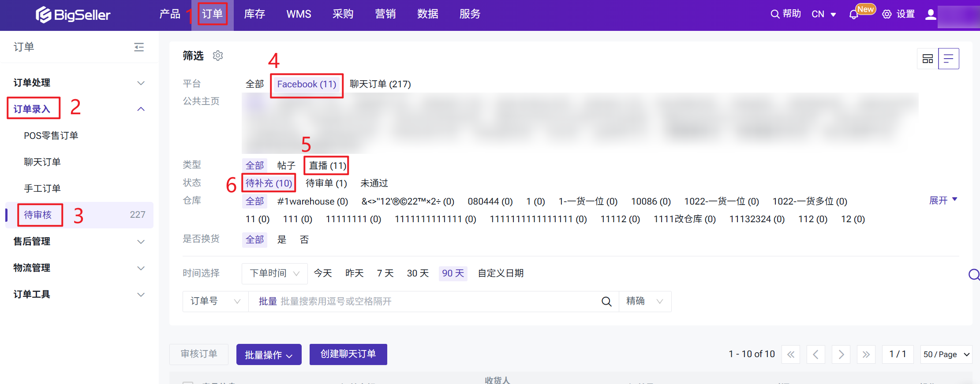This screenshot has width=980, height=384.
Task: Click 展开 to show more warehouses
Action: tap(943, 201)
